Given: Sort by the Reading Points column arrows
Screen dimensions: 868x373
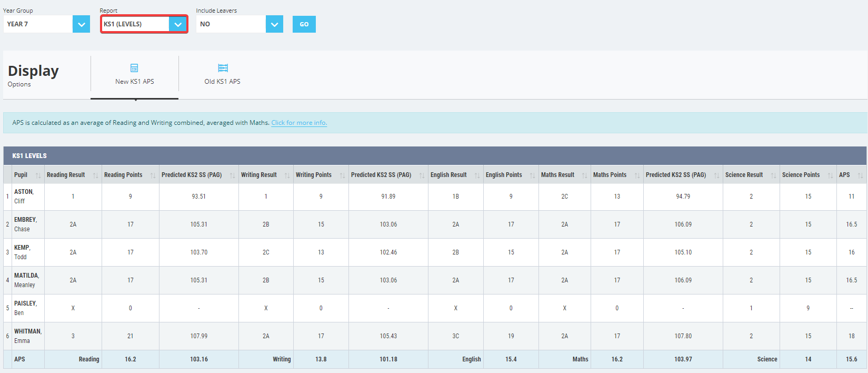Looking at the screenshot, I should tap(153, 175).
